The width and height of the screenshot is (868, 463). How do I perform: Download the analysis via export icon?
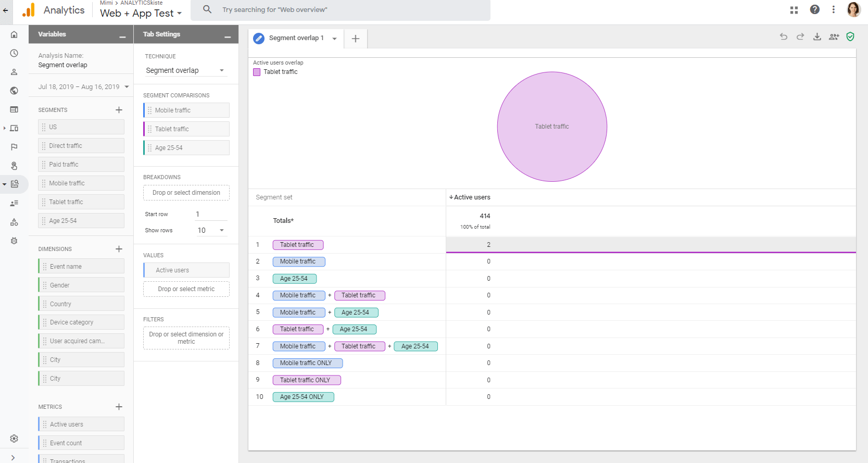coord(817,36)
